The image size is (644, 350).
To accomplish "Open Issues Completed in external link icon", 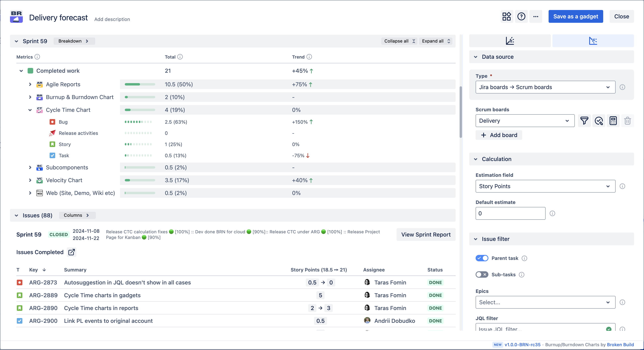I will pyautogui.click(x=72, y=252).
